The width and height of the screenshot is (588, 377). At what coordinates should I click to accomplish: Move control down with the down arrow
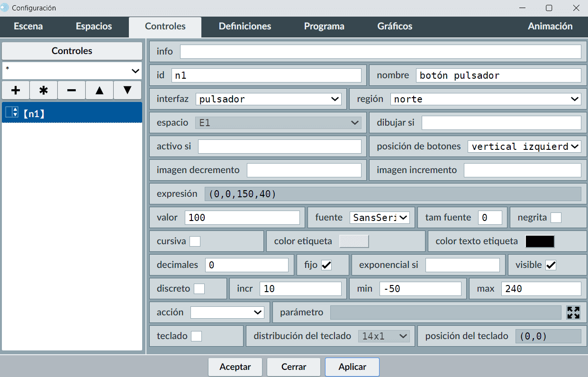click(x=127, y=90)
